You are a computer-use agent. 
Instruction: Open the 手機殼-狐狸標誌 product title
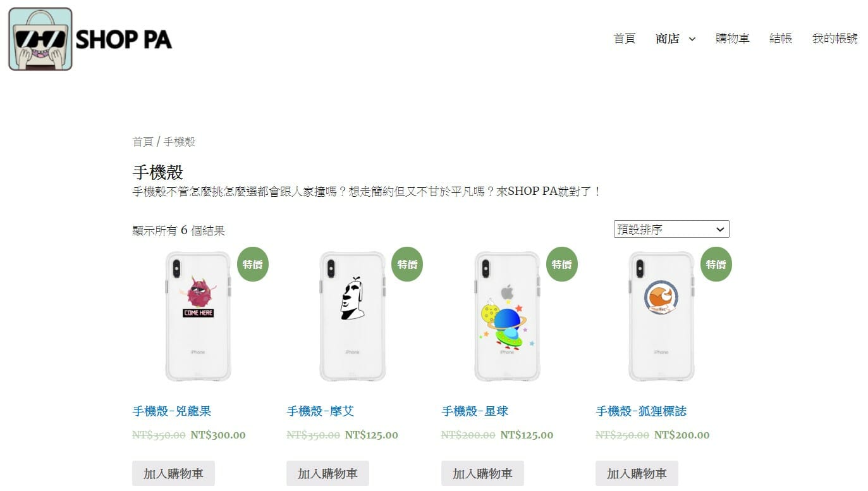pos(641,411)
